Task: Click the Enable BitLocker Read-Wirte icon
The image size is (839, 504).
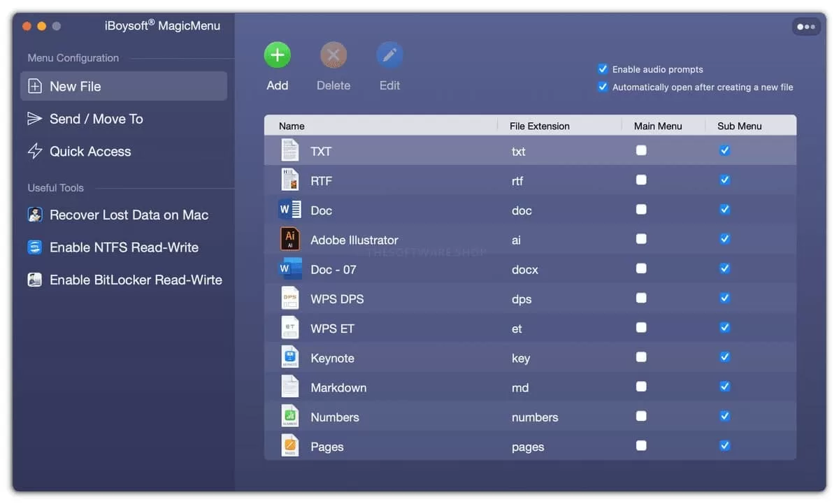Action: coord(35,280)
